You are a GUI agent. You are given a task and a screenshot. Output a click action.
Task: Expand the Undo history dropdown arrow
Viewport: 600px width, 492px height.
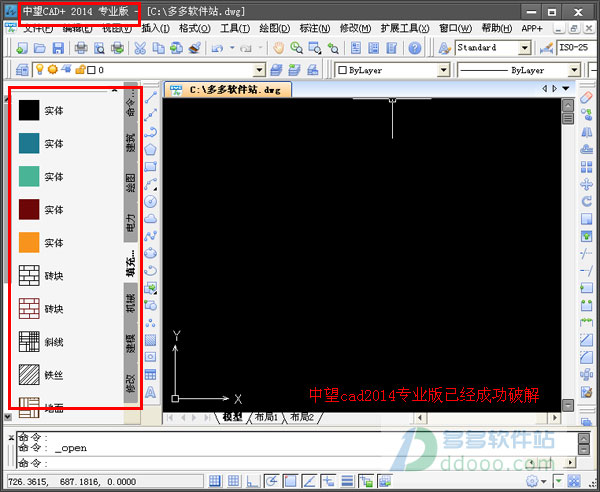tap(232, 48)
